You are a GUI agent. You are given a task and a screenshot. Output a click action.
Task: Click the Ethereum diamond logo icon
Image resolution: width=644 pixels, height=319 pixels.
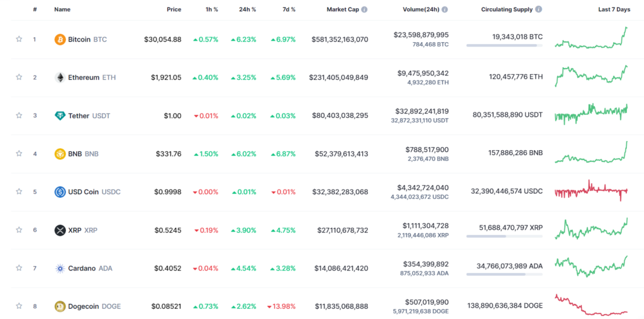tap(60, 77)
